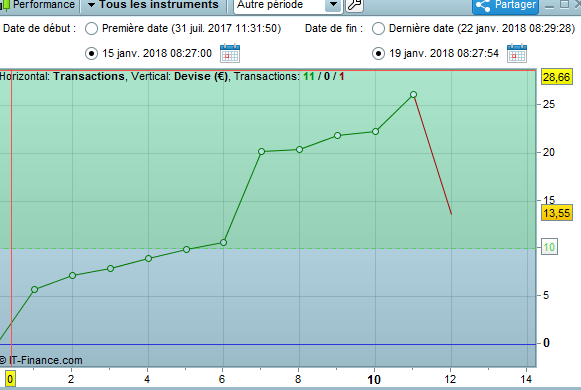Screen dimensions: 581x390
Task: Expand Tous les instruments dropdown
Action: pos(154,5)
